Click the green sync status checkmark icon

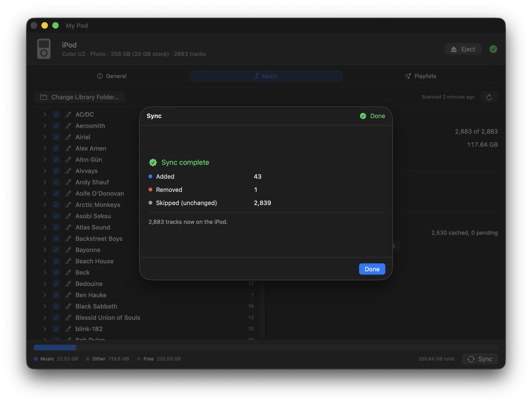pyautogui.click(x=493, y=49)
